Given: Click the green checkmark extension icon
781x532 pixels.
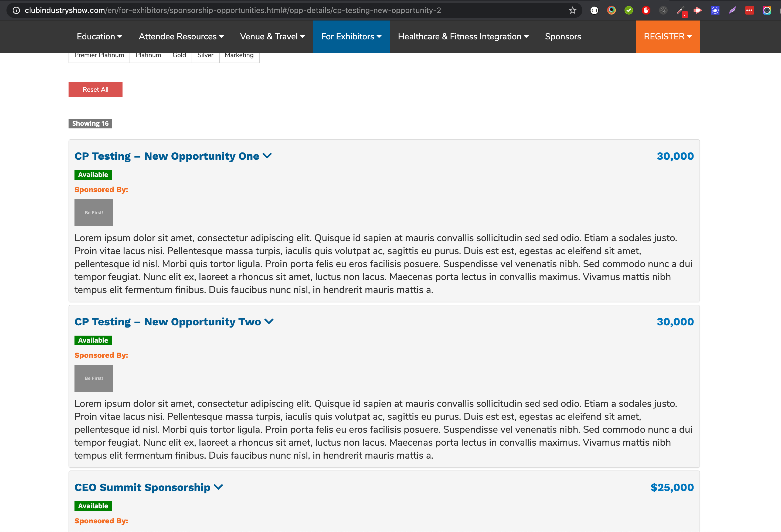Looking at the screenshot, I should pyautogui.click(x=629, y=11).
